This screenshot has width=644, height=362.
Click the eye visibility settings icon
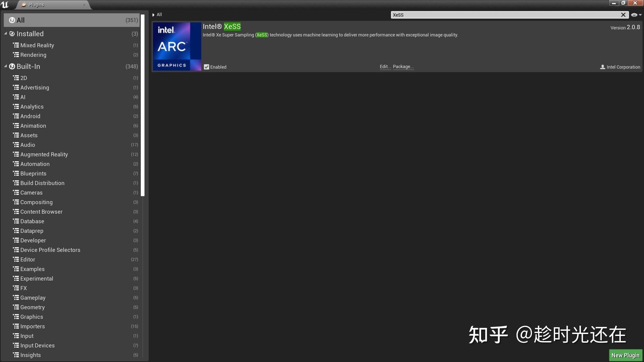click(x=634, y=14)
